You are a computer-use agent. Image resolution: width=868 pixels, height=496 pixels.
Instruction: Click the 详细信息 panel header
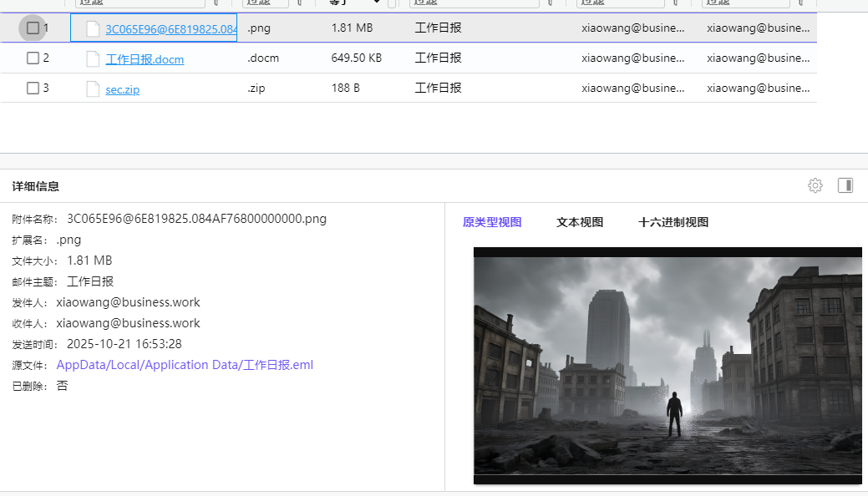[x=36, y=186]
